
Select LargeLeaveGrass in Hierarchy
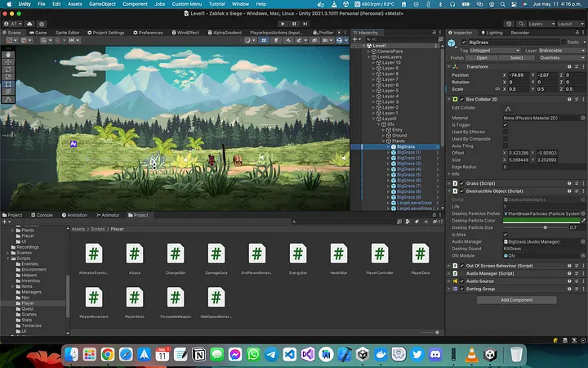pos(414,203)
